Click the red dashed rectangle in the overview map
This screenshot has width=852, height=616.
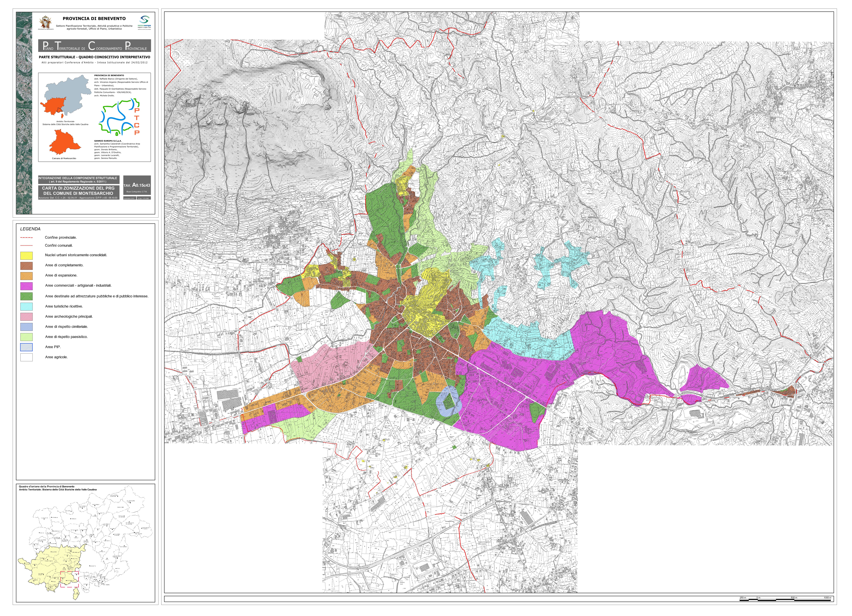click(x=69, y=579)
